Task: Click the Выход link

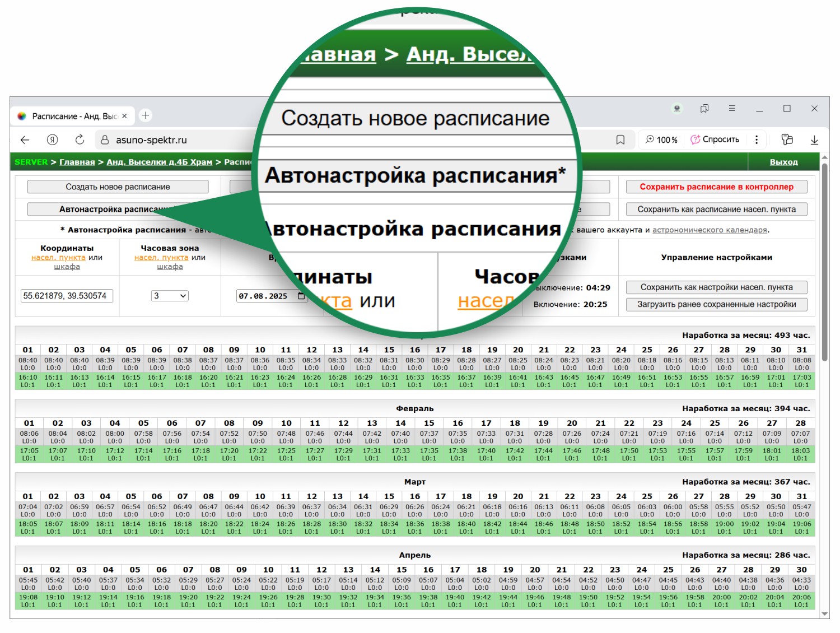Action: point(784,162)
